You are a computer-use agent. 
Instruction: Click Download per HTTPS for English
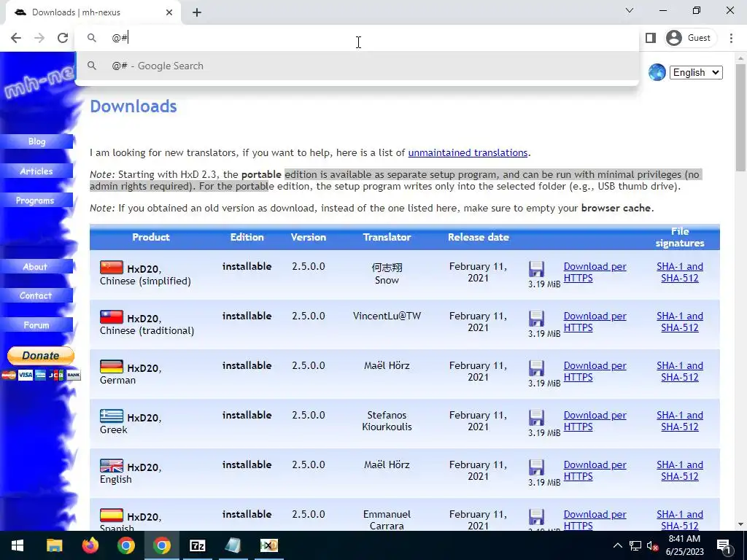[595, 470]
